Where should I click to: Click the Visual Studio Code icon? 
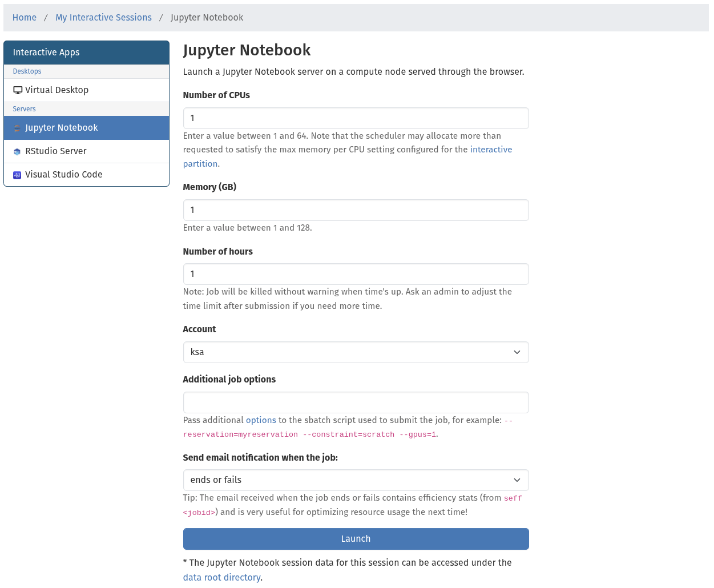17,175
